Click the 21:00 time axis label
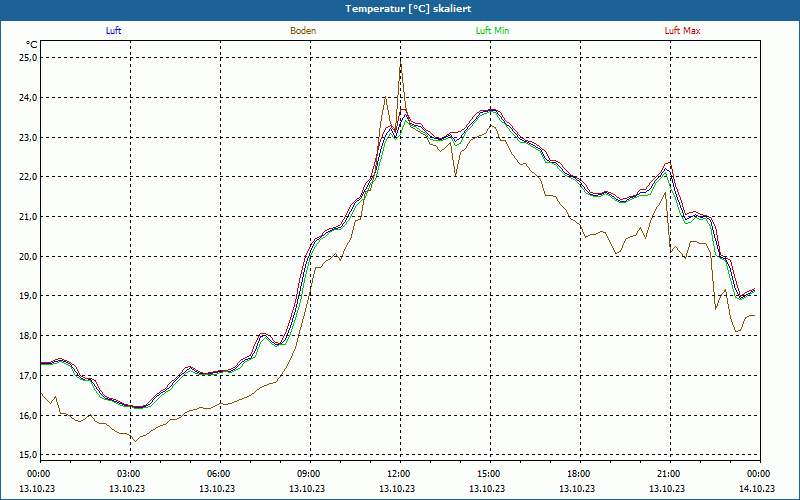Viewport: 800px width, 500px height. pos(670,474)
